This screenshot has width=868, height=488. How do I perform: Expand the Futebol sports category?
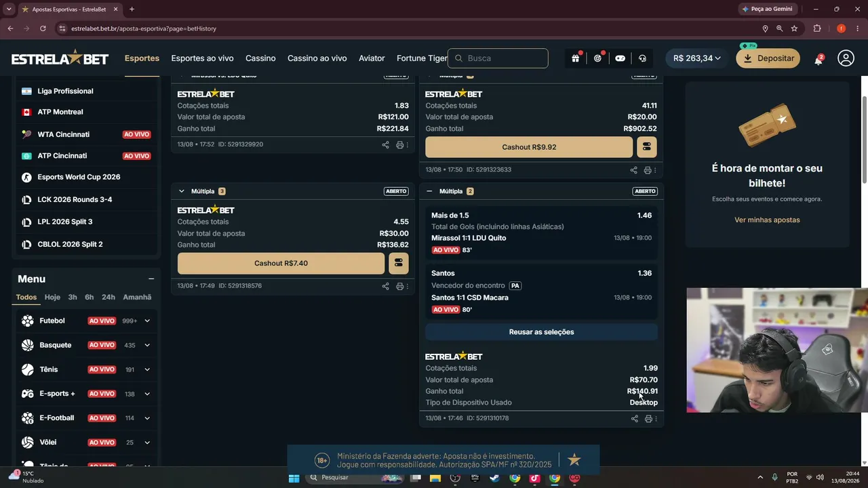(147, 321)
